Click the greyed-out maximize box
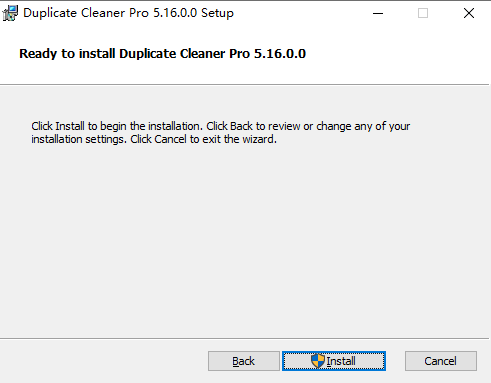 coord(423,13)
